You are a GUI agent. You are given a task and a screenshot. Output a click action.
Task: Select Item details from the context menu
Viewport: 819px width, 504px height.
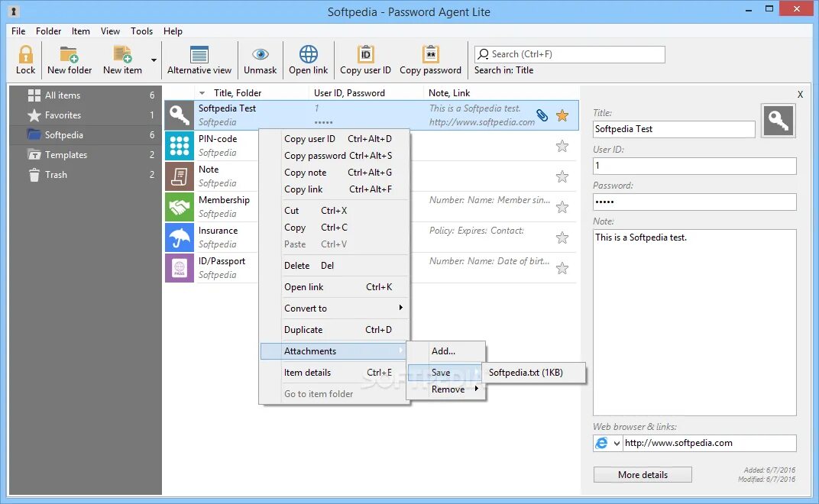[308, 372]
